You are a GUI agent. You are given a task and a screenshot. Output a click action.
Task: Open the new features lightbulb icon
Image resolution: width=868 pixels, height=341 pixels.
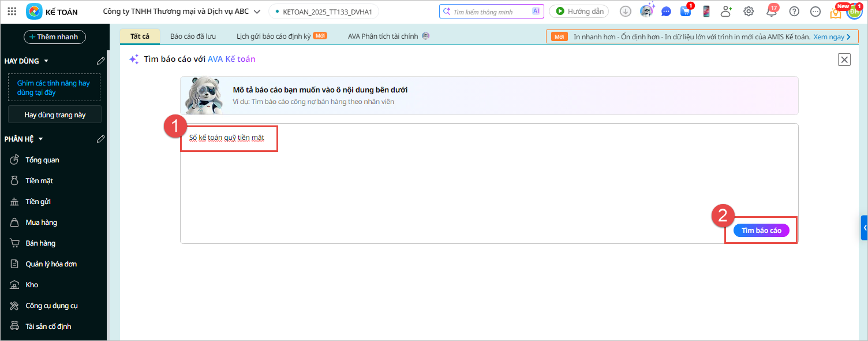coord(835,12)
